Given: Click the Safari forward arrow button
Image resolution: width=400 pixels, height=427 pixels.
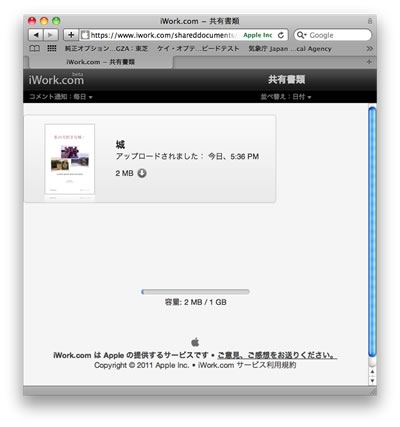Looking at the screenshot, I should click(x=50, y=35).
